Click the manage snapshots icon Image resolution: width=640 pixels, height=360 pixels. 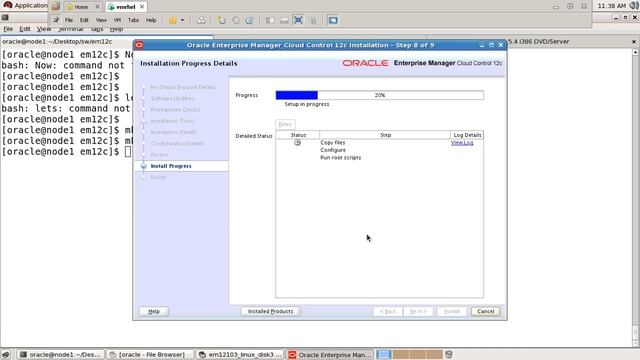(x=249, y=20)
